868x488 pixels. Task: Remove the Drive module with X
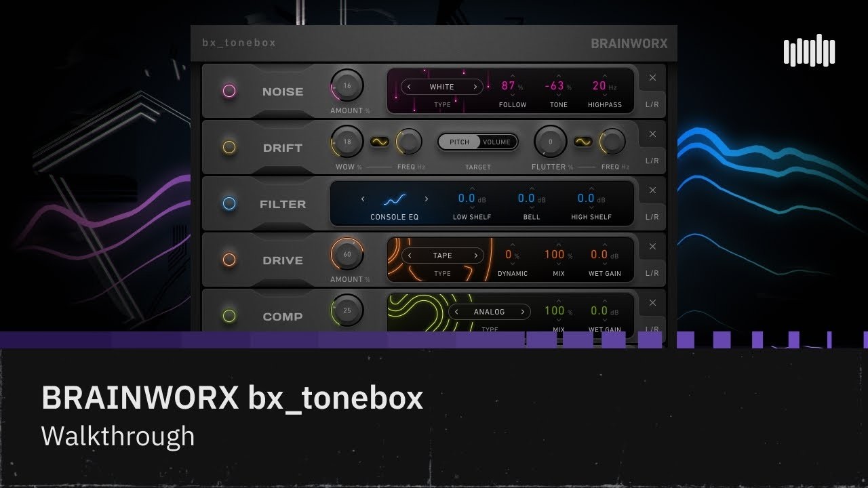[x=652, y=247]
